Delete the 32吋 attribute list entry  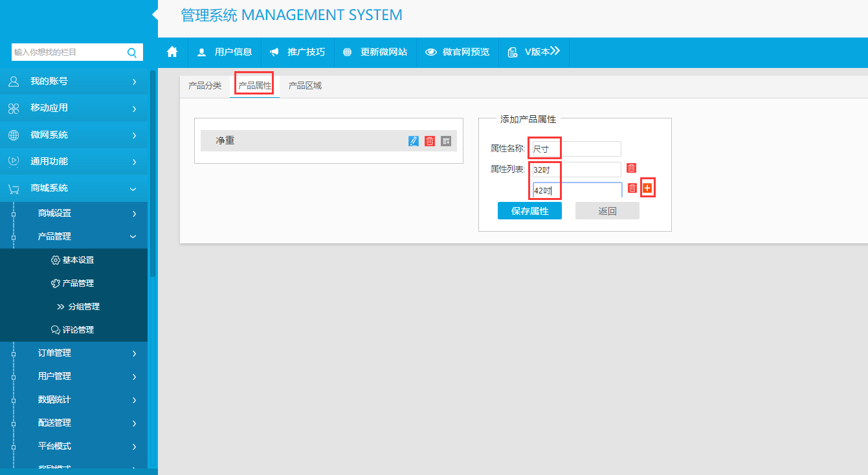tap(632, 168)
